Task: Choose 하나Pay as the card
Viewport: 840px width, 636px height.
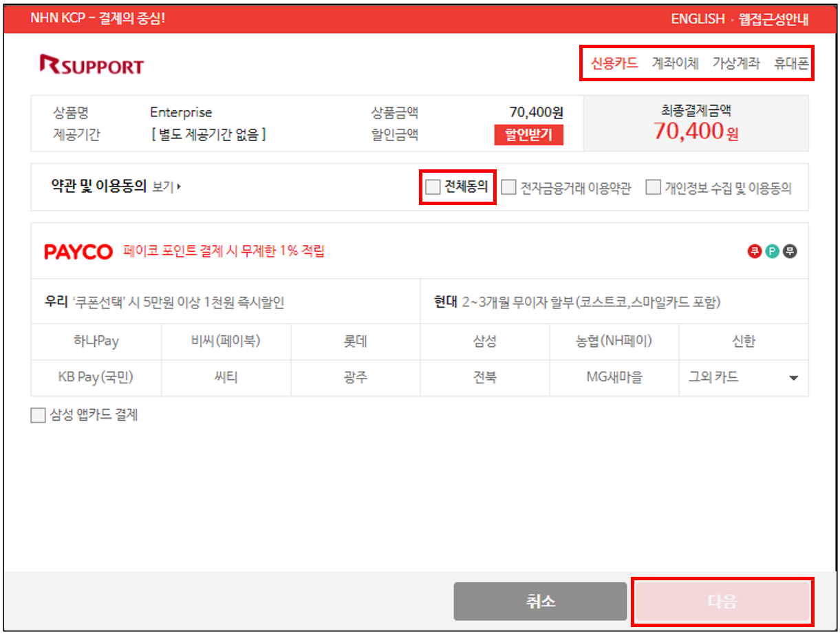Action: click(96, 341)
